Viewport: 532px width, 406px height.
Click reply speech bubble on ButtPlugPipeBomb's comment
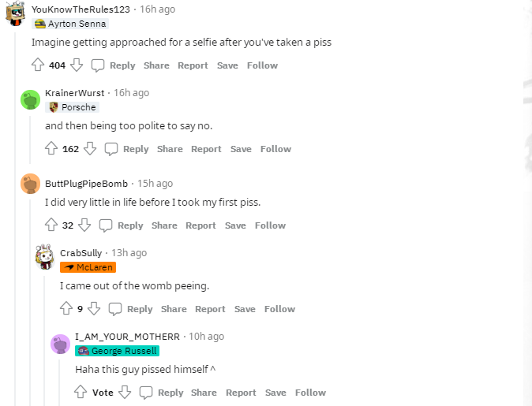[x=106, y=225]
